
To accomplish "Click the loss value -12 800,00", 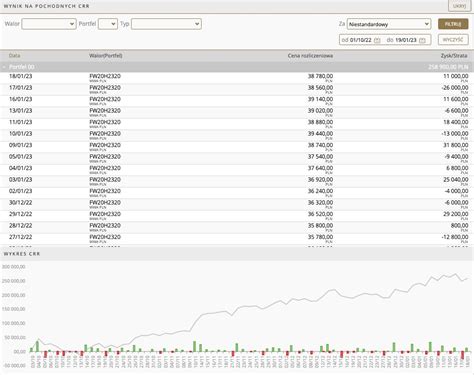I will tap(455, 237).
